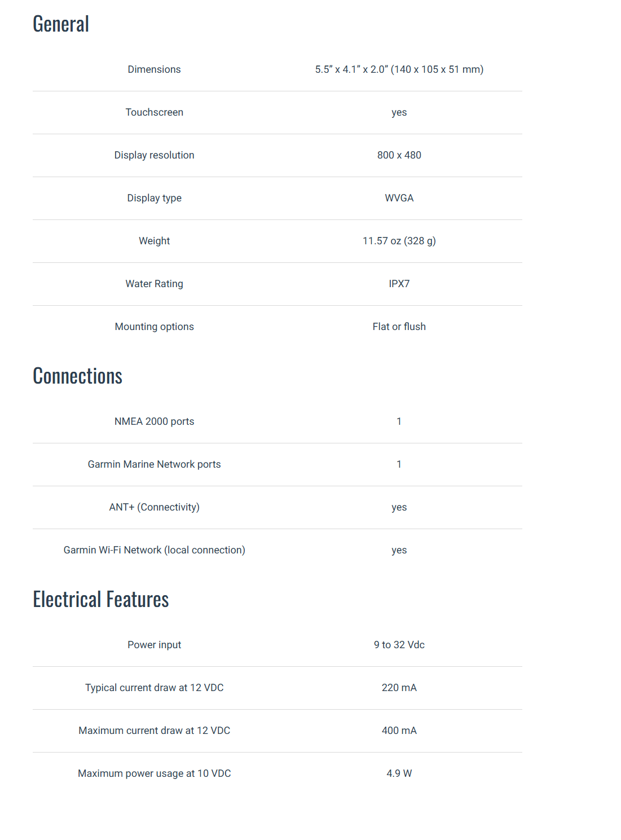Click the NMEA 2000 ports label
The height and width of the screenshot is (840, 621).
pyautogui.click(x=154, y=421)
